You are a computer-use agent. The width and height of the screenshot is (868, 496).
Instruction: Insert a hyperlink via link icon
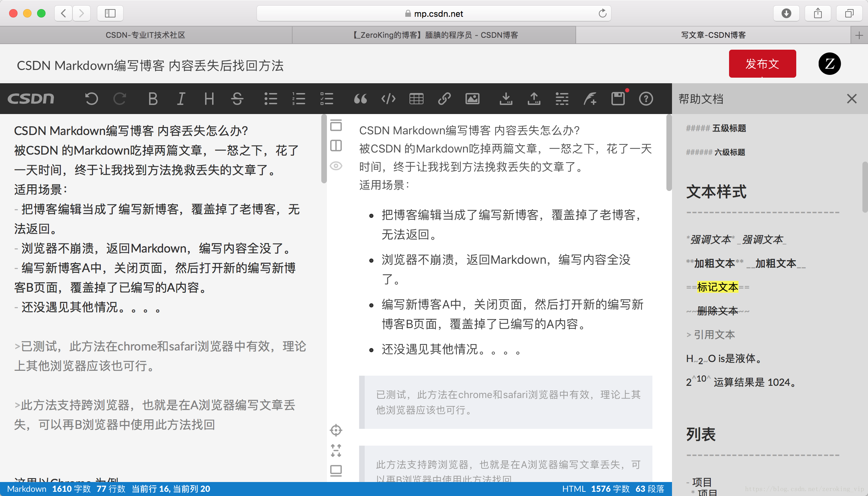coord(444,99)
